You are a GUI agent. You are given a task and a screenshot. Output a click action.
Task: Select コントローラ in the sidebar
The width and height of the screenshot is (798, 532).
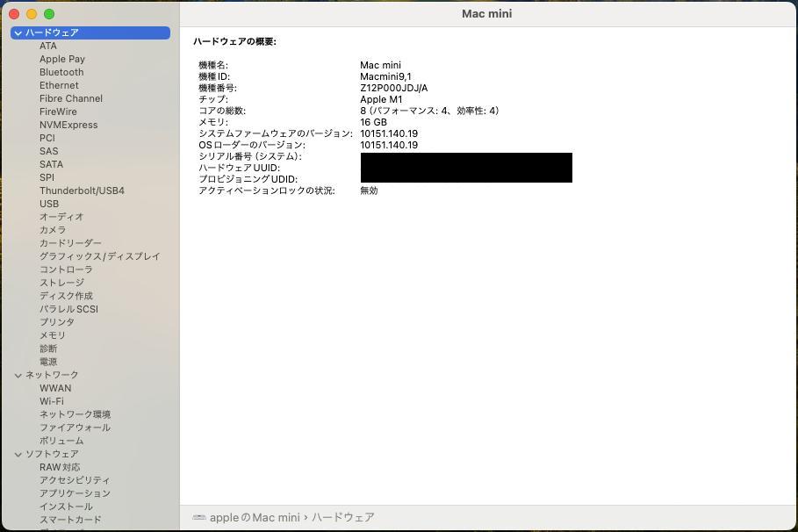coord(66,270)
